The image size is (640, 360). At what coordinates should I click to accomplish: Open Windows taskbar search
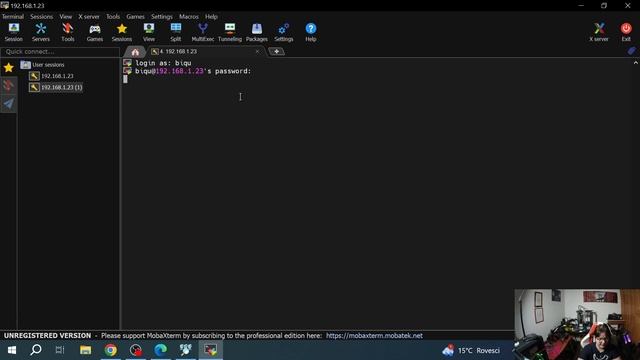coord(36,350)
